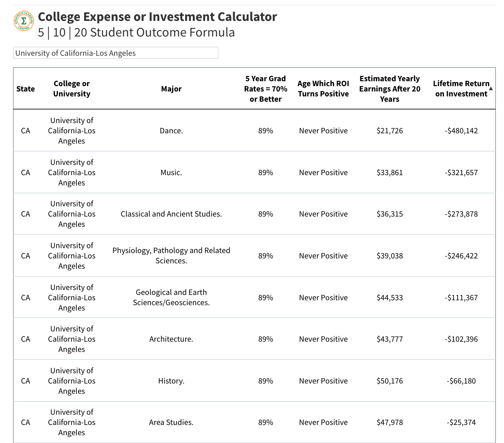Image resolution: width=504 pixels, height=443 pixels.
Task: Click Age Which ROI Turns Positive header
Action: tap(323, 89)
